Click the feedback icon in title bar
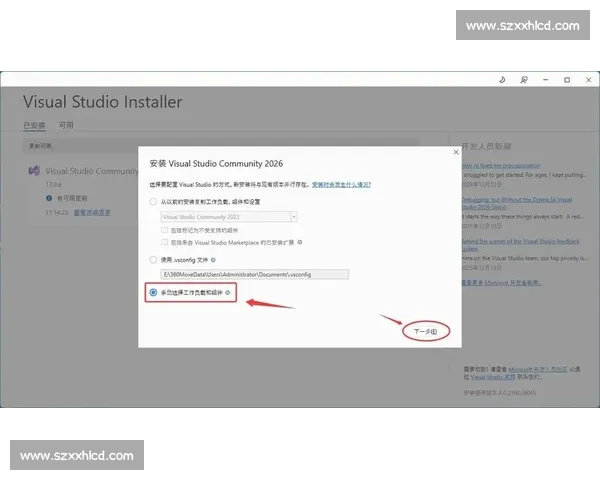The height and width of the screenshot is (480, 600). click(x=524, y=80)
